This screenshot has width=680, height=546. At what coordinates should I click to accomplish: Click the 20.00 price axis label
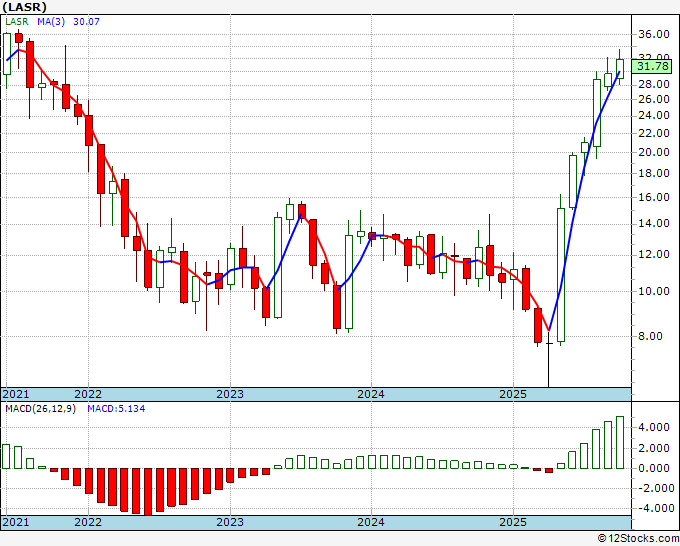(x=654, y=152)
